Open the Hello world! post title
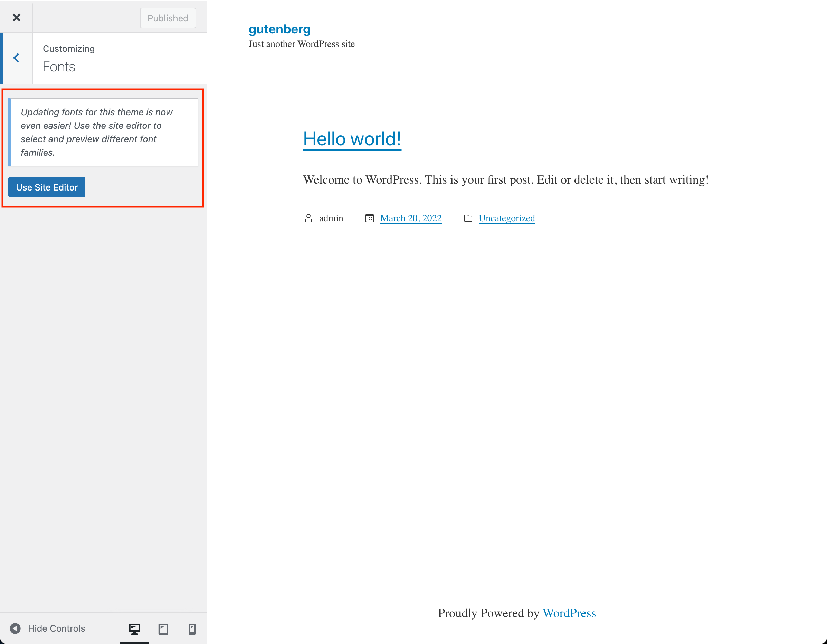The image size is (827, 644). point(352,139)
